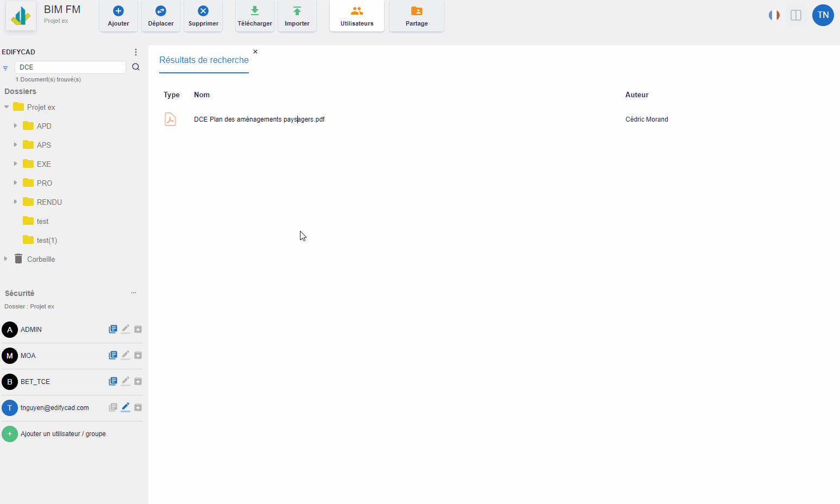This screenshot has width=840, height=504.
Task: Open the search filter icon
Action: pyautogui.click(x=5, y=68)
